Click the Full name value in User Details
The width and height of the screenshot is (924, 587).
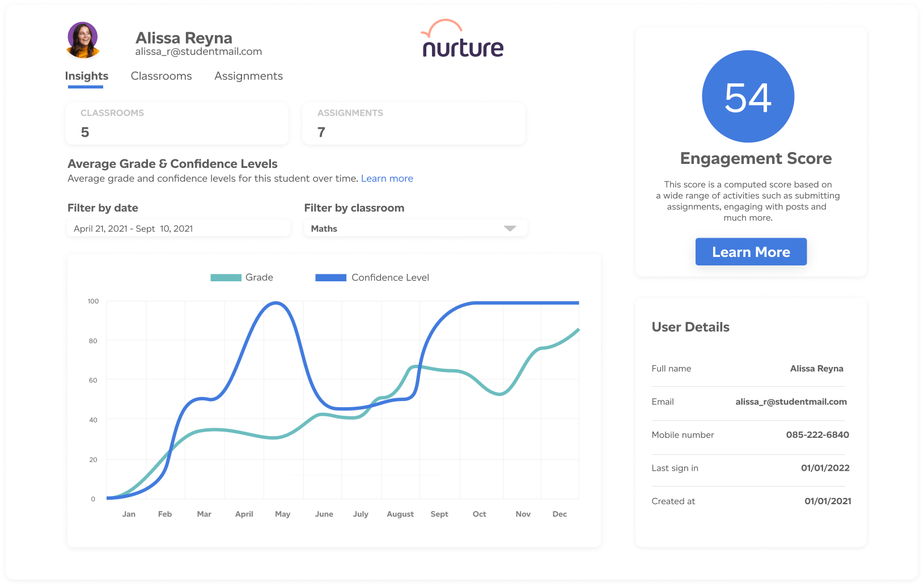[817, 369]
